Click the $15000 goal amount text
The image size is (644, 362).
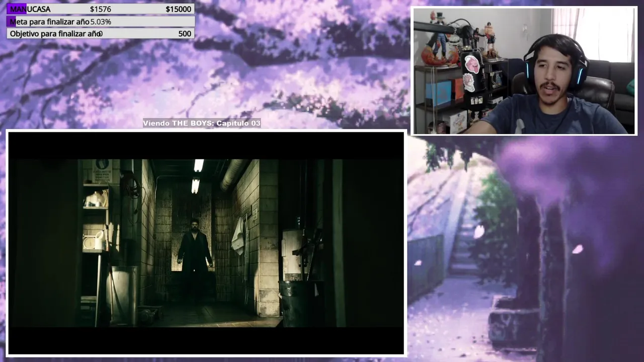click(178, 9)
